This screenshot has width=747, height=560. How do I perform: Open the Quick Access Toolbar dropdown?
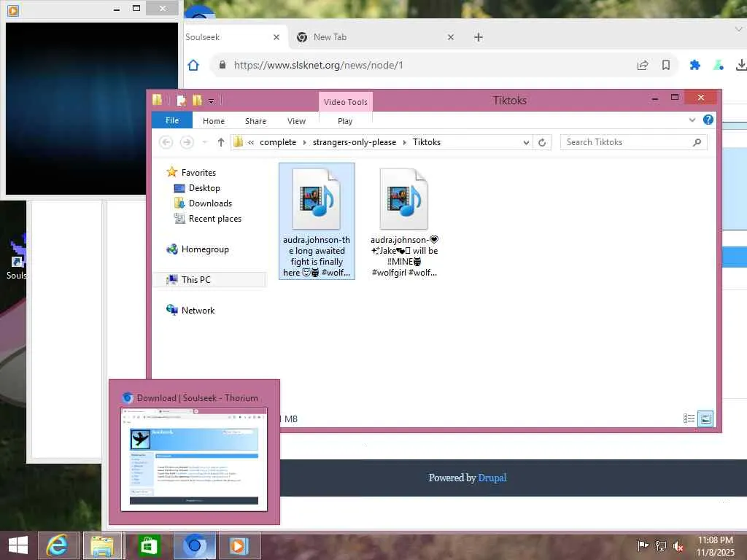(x=211, y=101)
